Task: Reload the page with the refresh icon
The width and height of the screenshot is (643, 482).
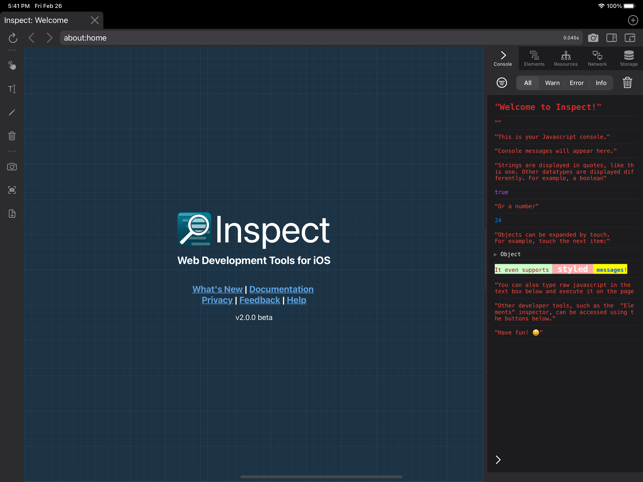Action: [x=13, y=38]
